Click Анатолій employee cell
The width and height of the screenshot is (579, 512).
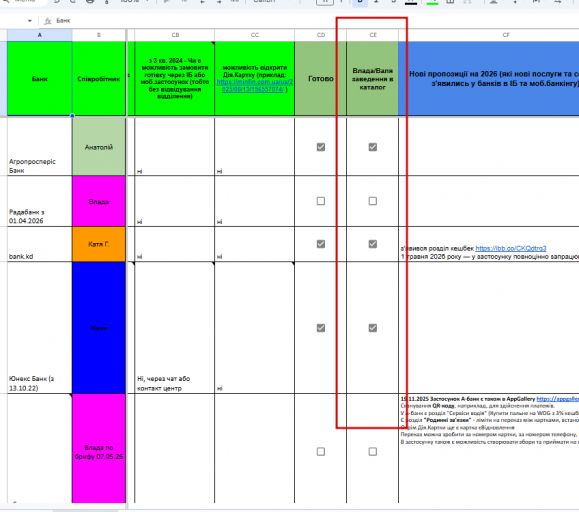(99, 147)
